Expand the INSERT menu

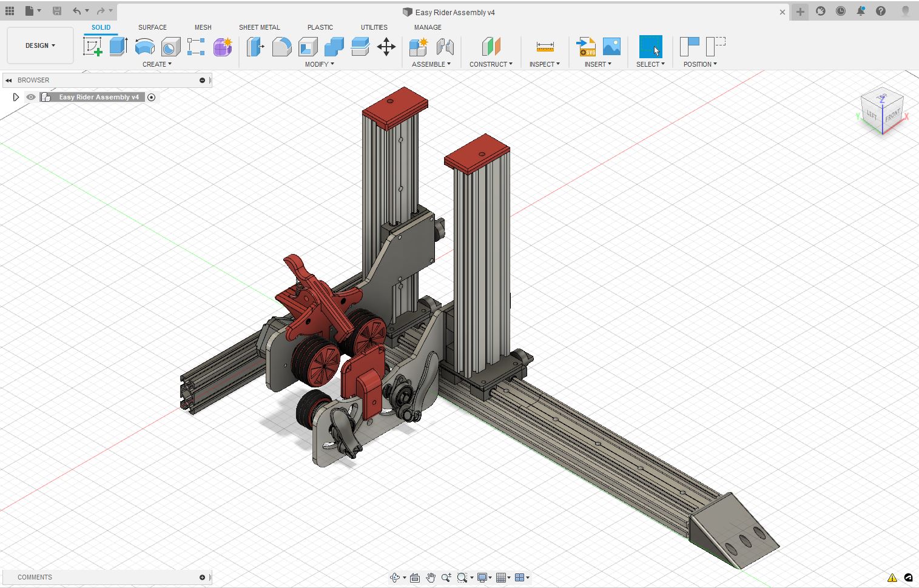(x=598, y=64)
